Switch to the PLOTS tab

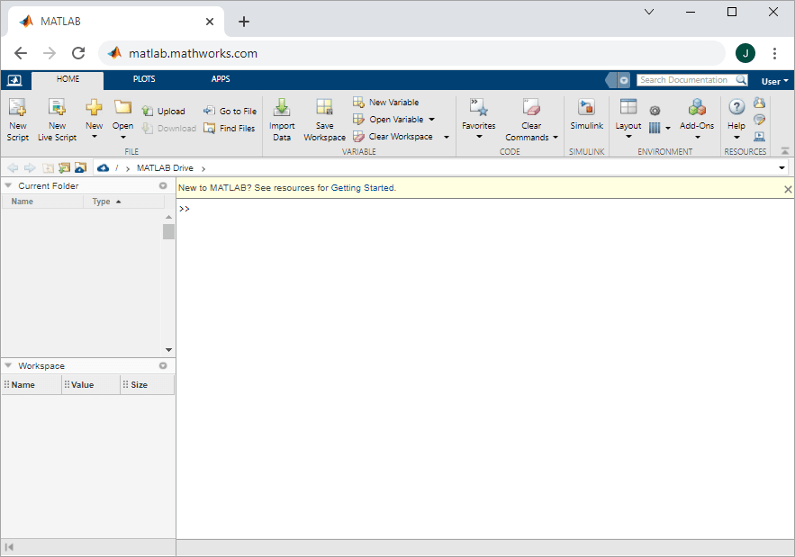point(144,79)
